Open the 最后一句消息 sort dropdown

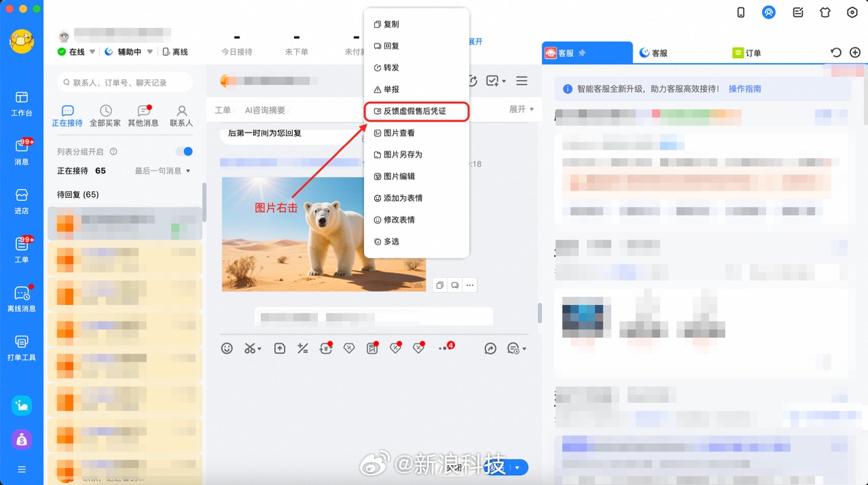tap(163, 171)
